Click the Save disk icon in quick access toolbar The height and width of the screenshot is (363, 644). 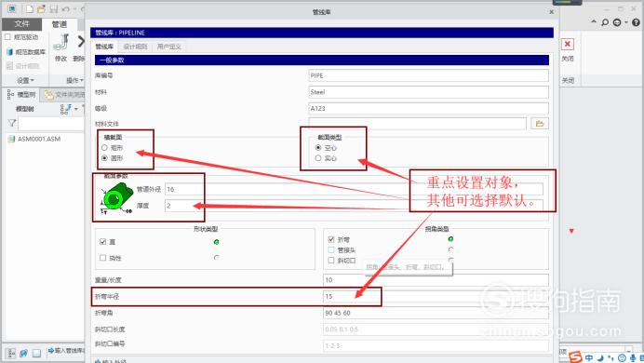[x=53, y=8]
